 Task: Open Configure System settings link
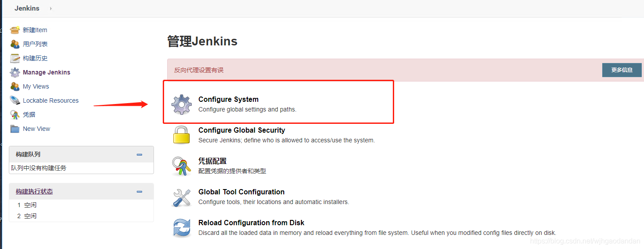pyautogui.click(x=228, y=100)
